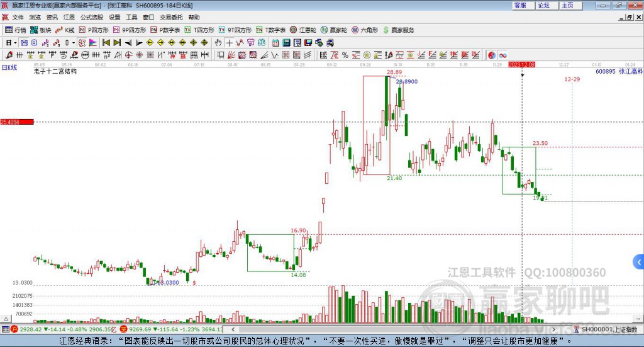The image size is (644, 347).
Task: Click the 主页 homepage button
Action: click(x=571, y=5)
